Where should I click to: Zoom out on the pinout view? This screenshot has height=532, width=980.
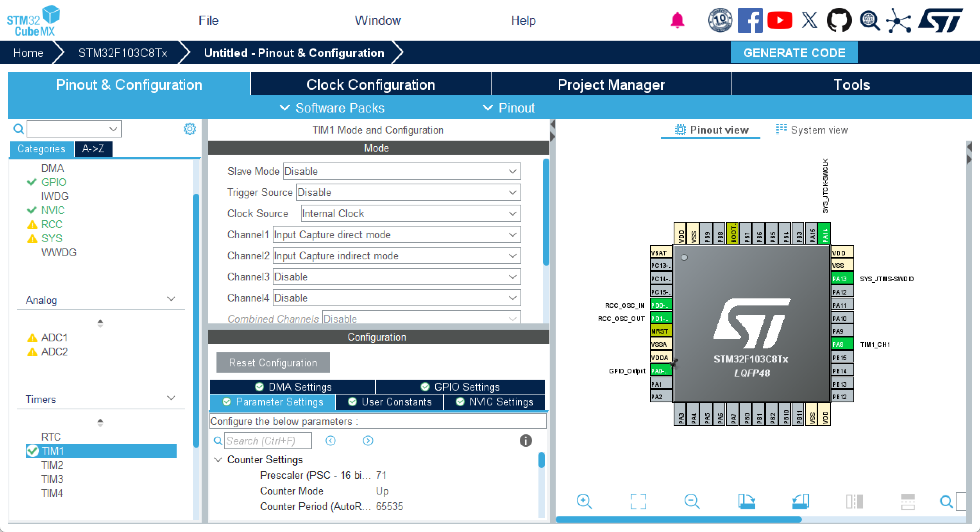pos(692,502)
